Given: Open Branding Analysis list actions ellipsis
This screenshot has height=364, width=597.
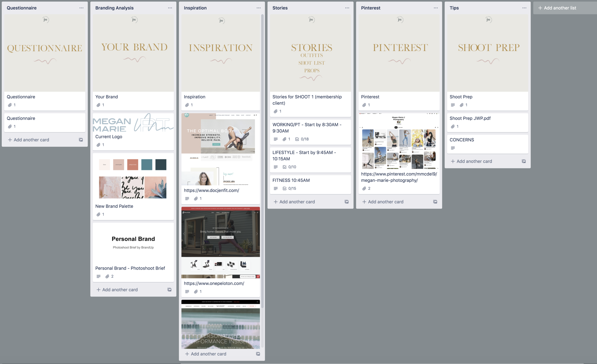Looking at the screenshot, I should pyautogui.click(x=170, y=8).
